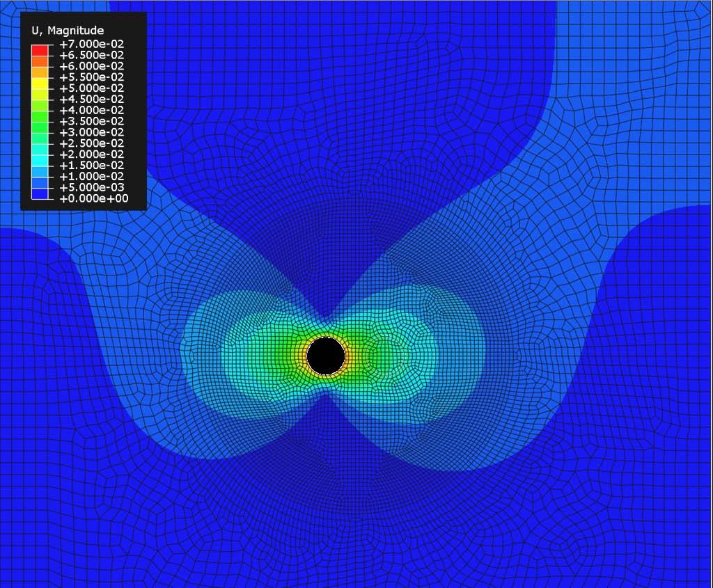The width and height of the screenshot is (713, 588).
Task: Click the legend value +6.000e-02
Action: pyautogui.click(x=91, y=66)
